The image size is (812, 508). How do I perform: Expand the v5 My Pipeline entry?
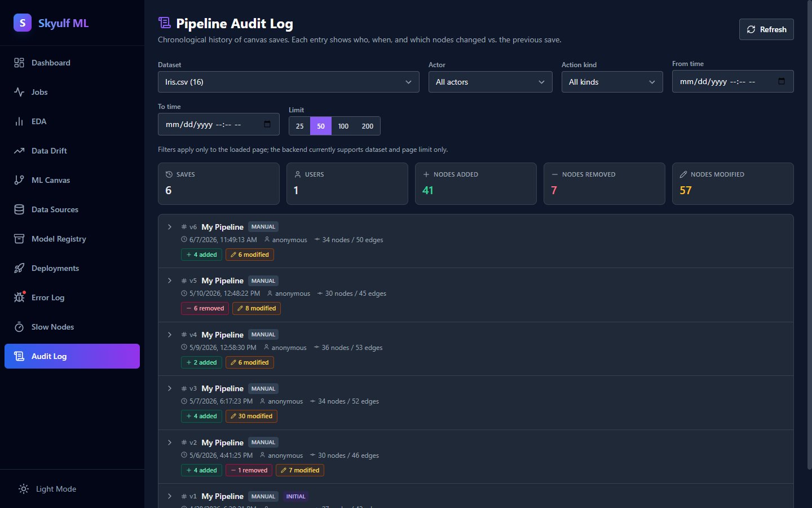[x=170, y=281]
